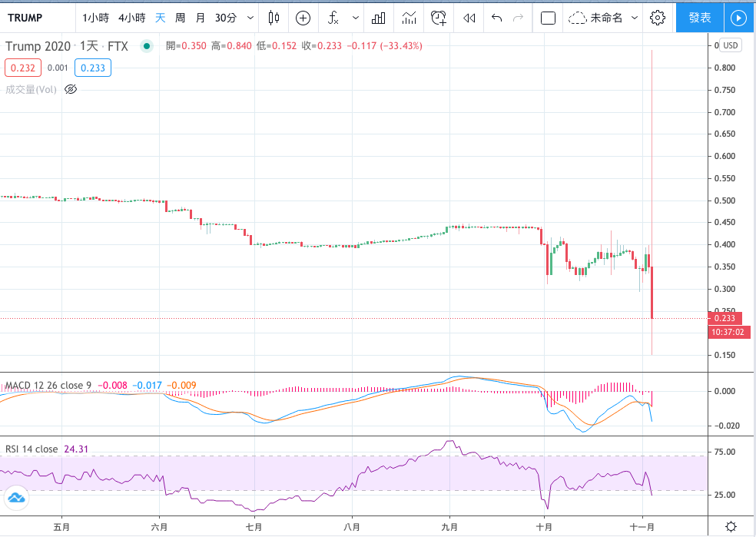The height and width of the screenshot is (537, 756).
Task: Undo the last chart action
Action: coord(496,18)
